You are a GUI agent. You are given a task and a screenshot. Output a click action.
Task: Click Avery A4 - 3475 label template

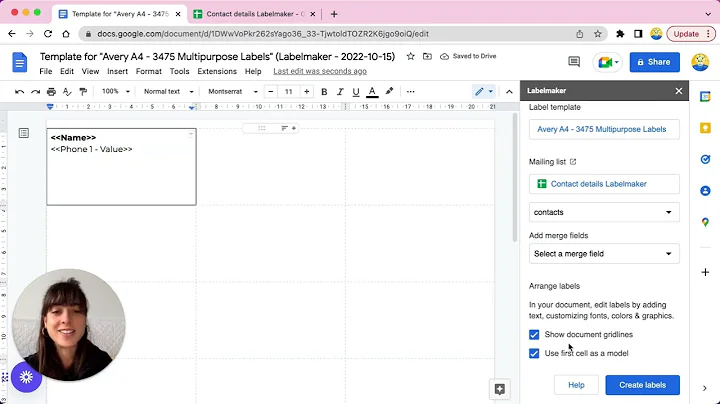[604, 129]
